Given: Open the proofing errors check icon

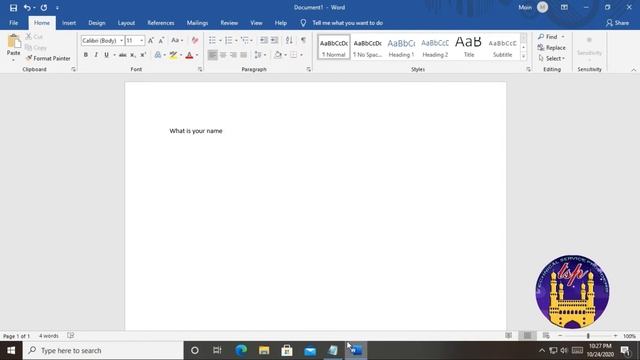Looking at the screenshot, I should (x=71, y=336).
